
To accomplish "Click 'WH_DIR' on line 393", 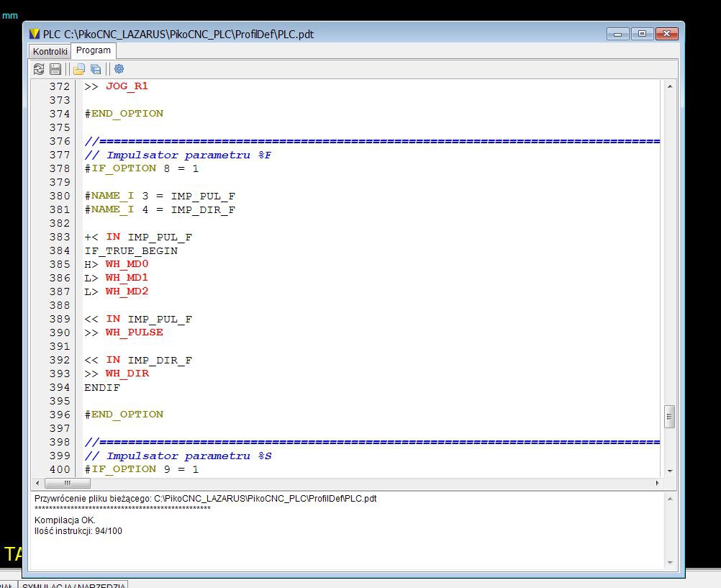I will (127, 374).
